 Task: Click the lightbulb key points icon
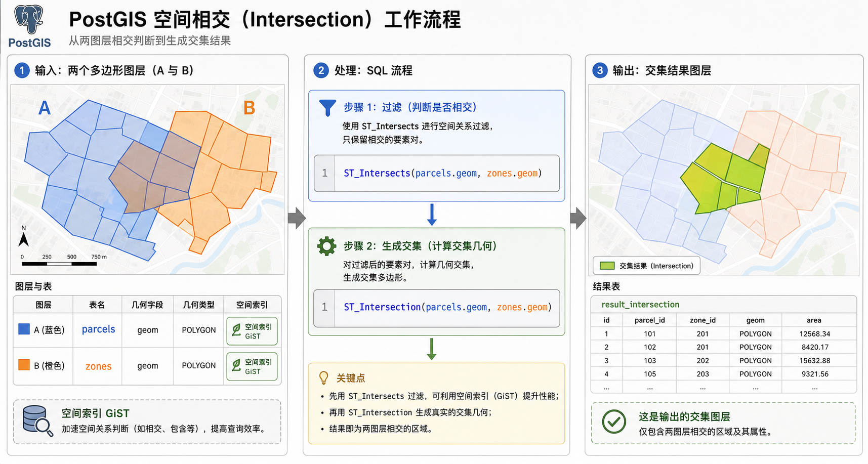[324, 377]
